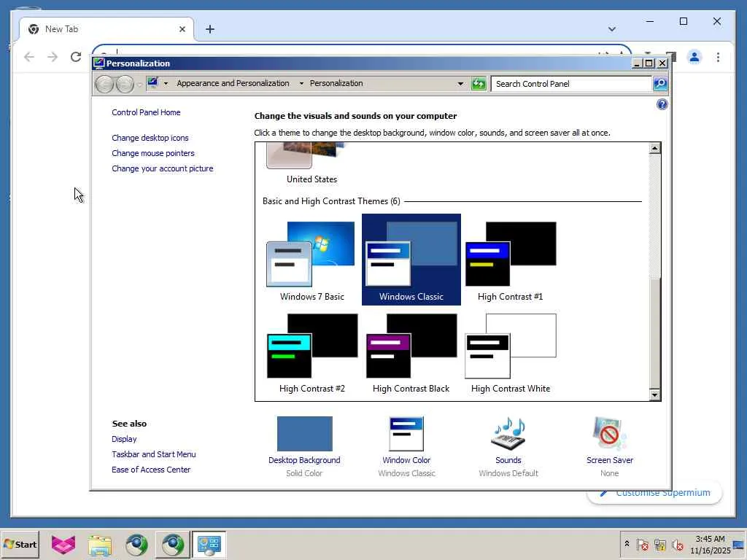Switch to active Supermium taskbar window
Screen dimensions: 747x560
(172, 545)
